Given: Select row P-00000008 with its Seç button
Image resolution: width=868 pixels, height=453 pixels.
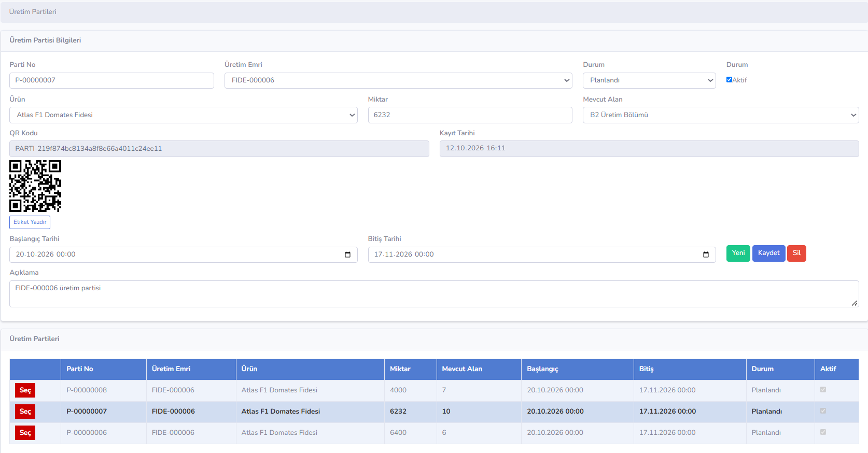Looking at the screenshot, I should pyautogui.click(x=25, y=390).
